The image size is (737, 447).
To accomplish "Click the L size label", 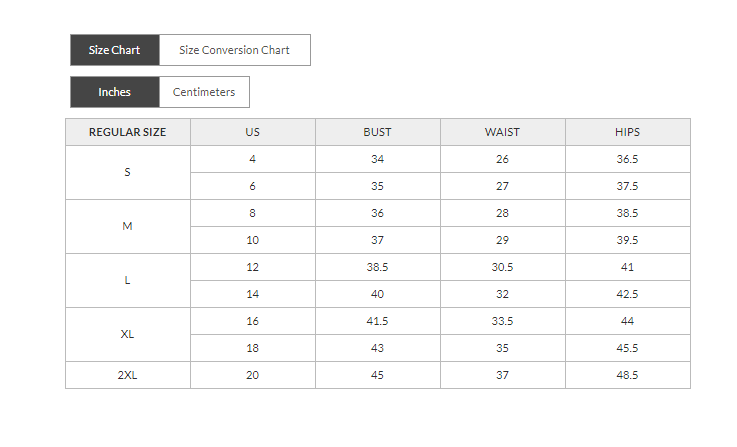I will 127,280.
